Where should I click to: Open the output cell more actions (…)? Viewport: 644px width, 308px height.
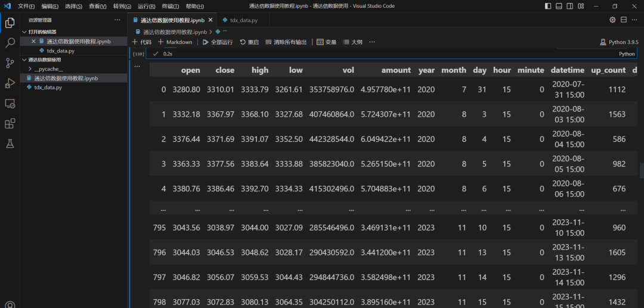(x=137, y=66)
